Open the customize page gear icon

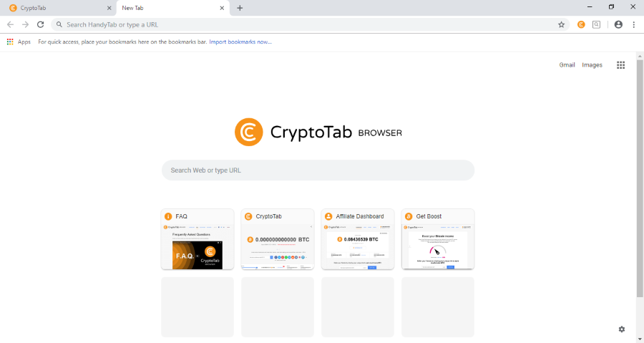621,329
